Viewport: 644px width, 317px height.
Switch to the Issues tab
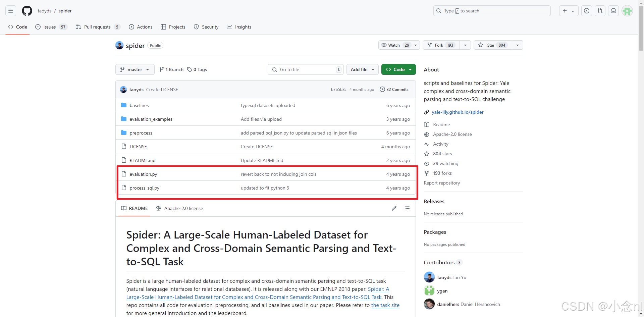click(51, 27)
